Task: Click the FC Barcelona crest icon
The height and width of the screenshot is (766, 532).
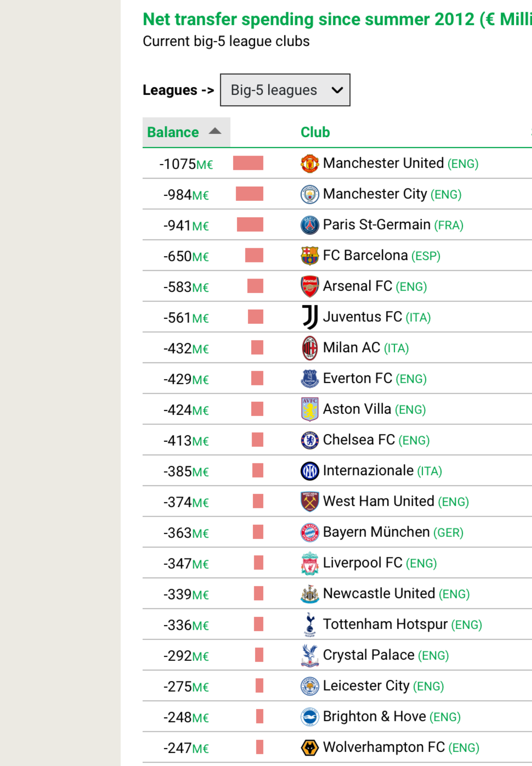Action: click(310, 256)
